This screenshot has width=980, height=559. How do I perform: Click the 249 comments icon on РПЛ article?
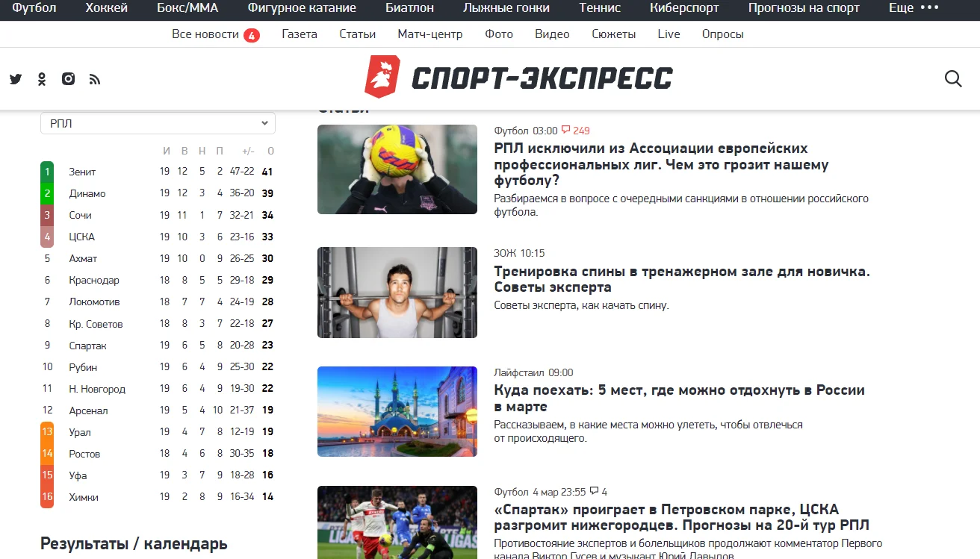[x=566, y=131]
